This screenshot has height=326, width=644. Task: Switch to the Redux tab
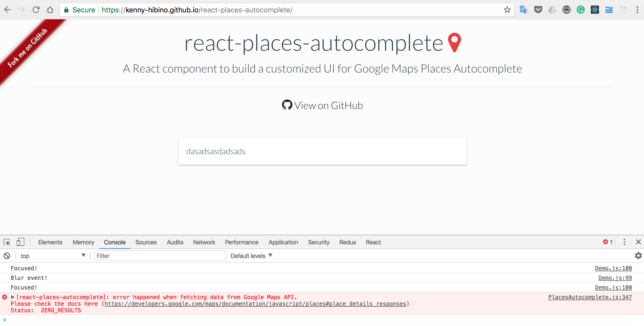(x=347, y=242)
